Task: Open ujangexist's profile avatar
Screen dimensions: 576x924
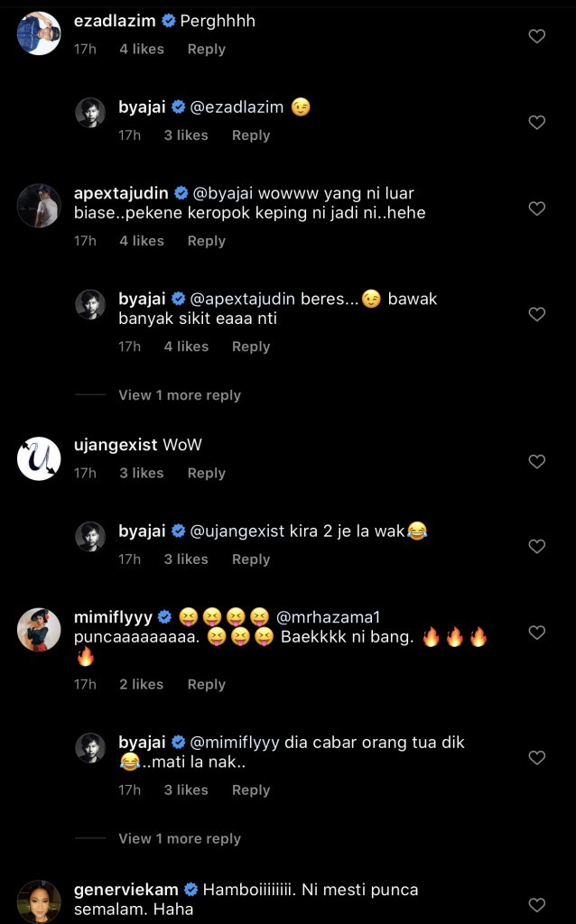Action: pyautogui.click(x=39, y=457)
